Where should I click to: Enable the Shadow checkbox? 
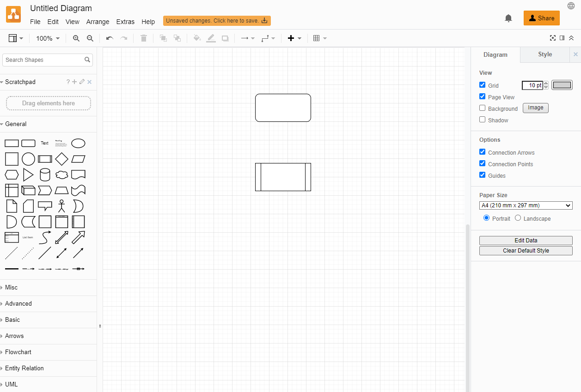click(483, 120)
